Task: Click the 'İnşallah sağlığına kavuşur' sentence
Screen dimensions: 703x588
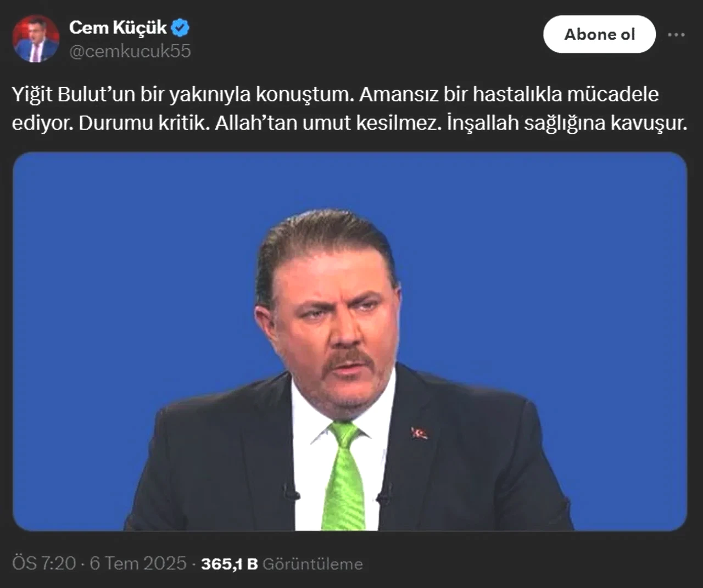Action: pos(567,123)
